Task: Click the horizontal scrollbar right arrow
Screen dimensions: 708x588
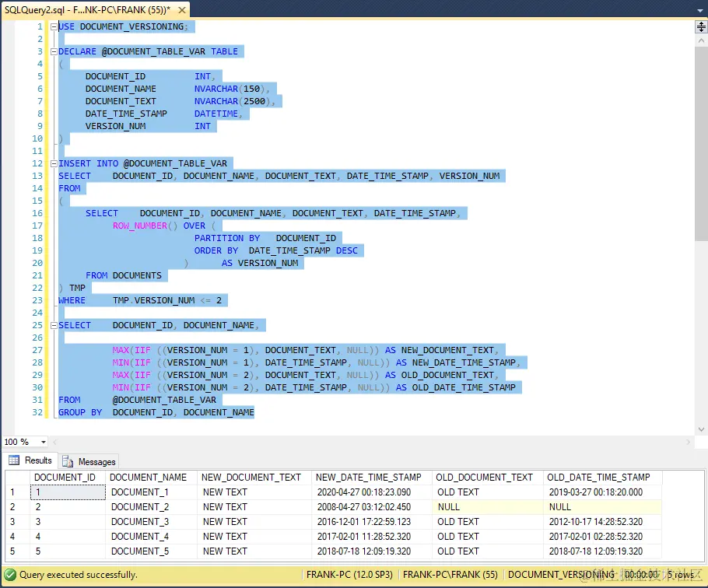Action: click(688, 442)
